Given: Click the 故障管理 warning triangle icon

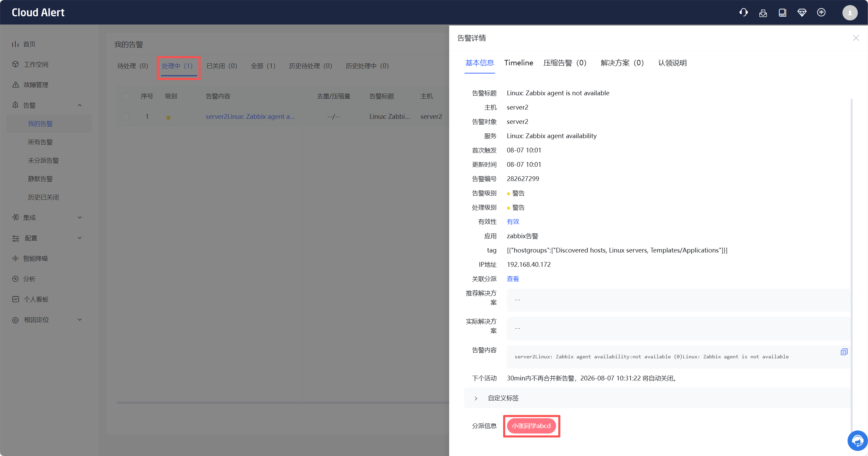Looking at the screenshot, I should point(15,85).
